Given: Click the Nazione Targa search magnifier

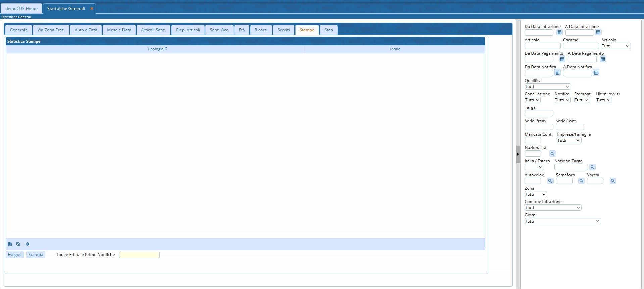Looking at the screenshot, I should (x=592, y=167).
